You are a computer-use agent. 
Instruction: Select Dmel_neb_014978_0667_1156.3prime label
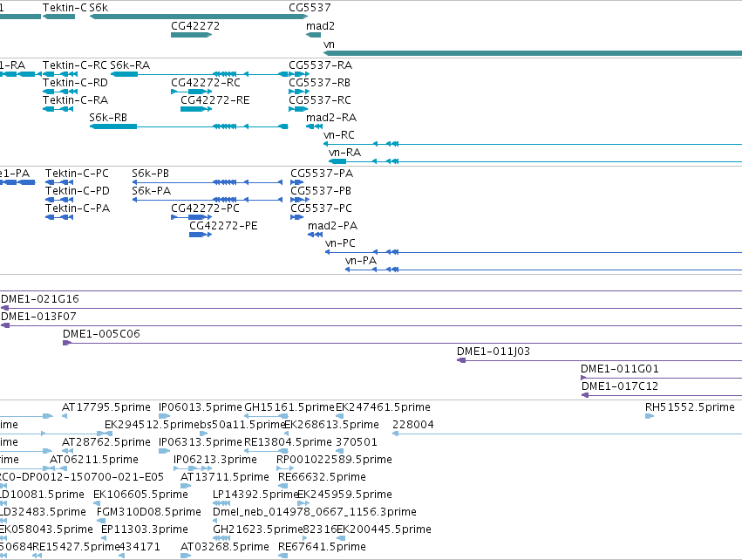coord(315,513)
